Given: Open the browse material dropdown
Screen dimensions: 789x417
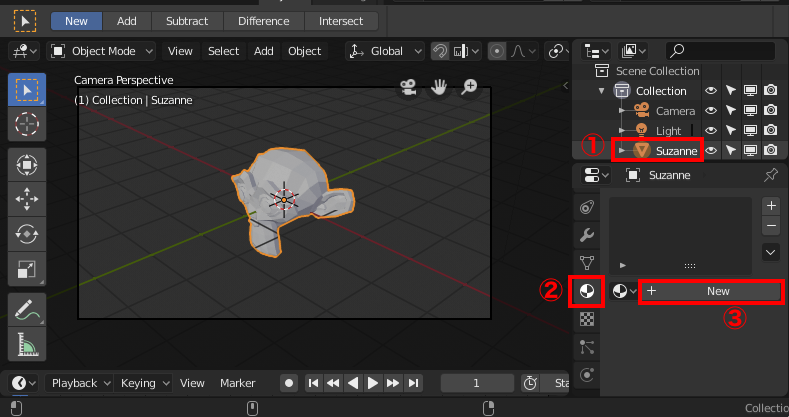Looking at the screenshot, I should tap(624, 291).
